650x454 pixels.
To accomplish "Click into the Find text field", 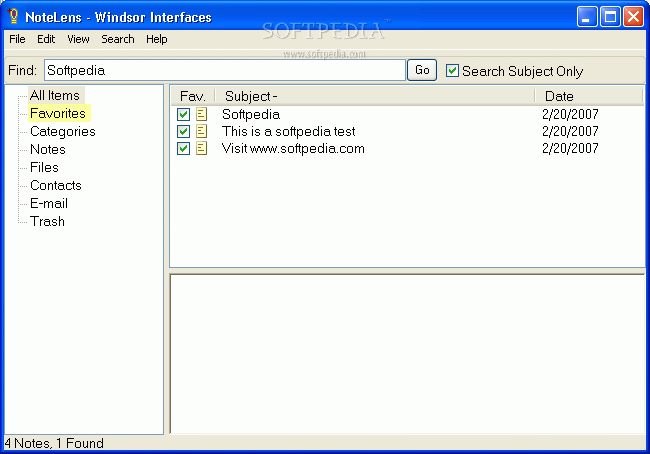I will coord(225,70).
